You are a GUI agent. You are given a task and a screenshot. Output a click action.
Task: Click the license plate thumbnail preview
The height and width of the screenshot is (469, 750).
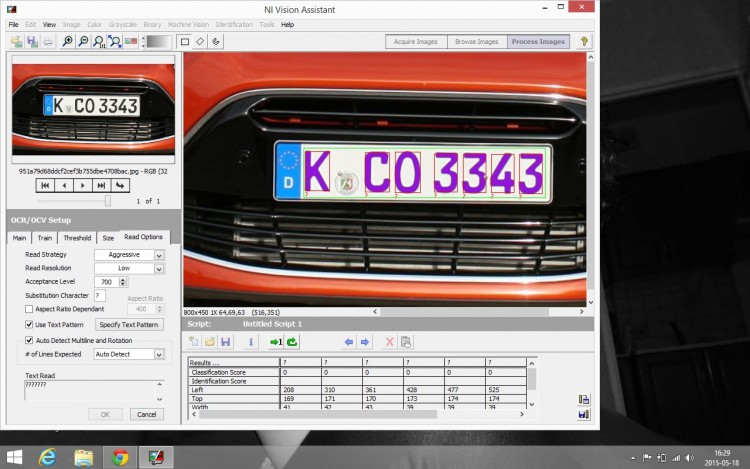[x=93, y=109]
